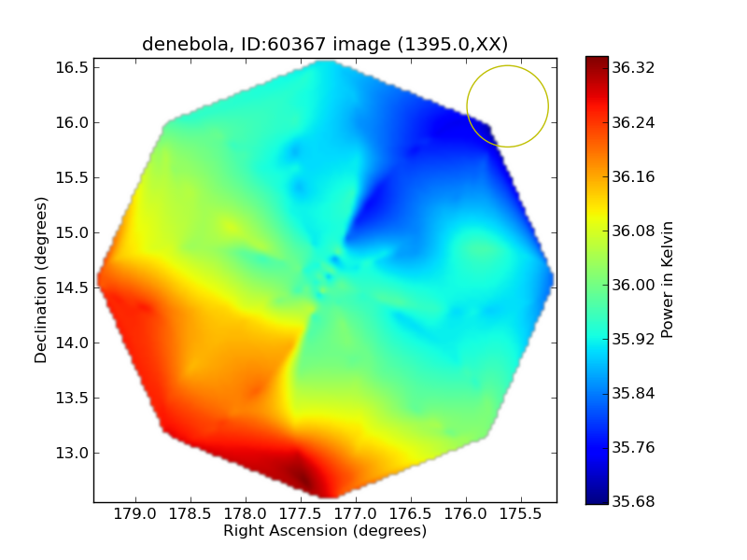Click right ascension tick label 176.0
Image resolution: width=747 pixels, height=560 pixels.
pyautogui.click(x=466, y=514)
